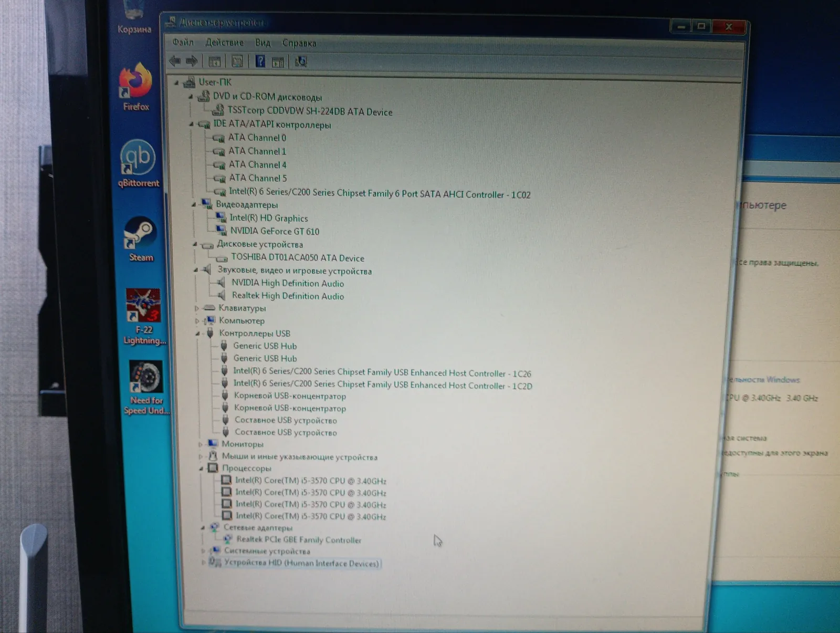The height and width of the screenshot is (633, 840).
Task: Select the Need for Speed desktop shortcut
Action: click(x=146, y=388)
